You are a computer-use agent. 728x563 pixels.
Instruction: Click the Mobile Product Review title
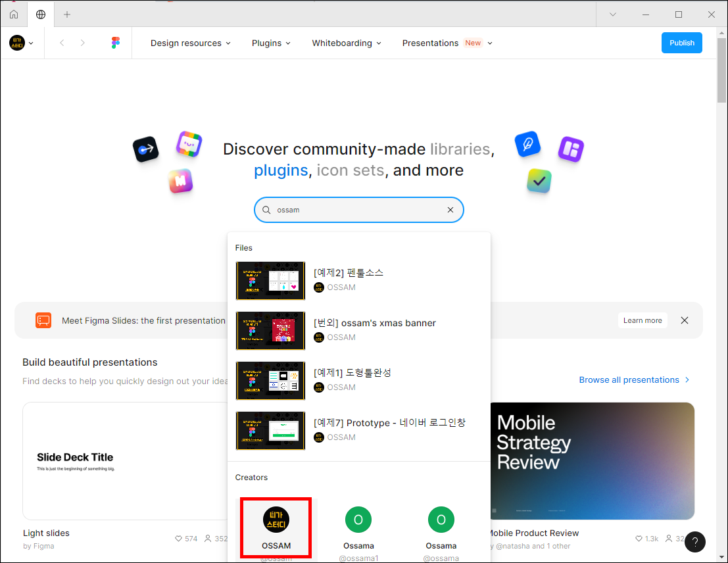click(535, 533)
